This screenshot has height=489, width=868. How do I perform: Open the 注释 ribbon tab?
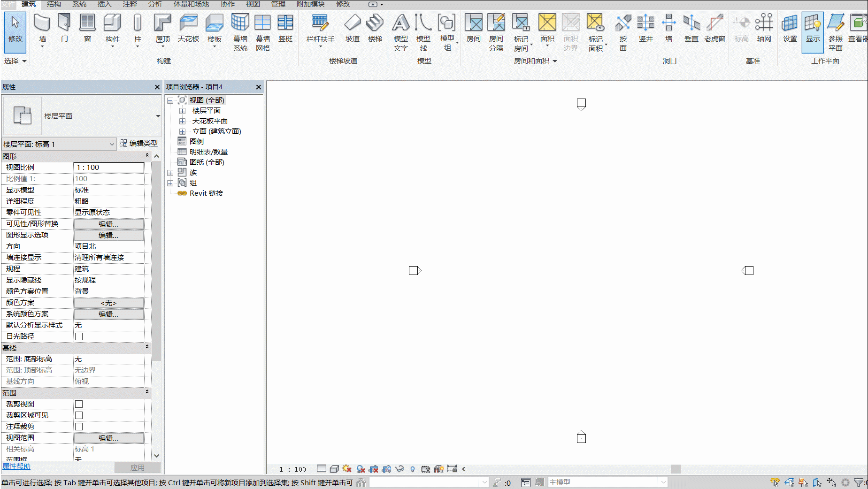(130, 4)
